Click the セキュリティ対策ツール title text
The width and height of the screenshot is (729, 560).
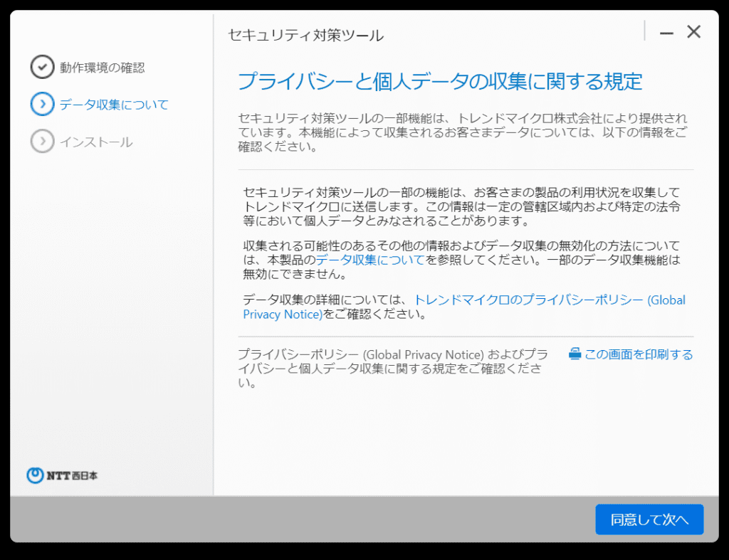[305, 33]
